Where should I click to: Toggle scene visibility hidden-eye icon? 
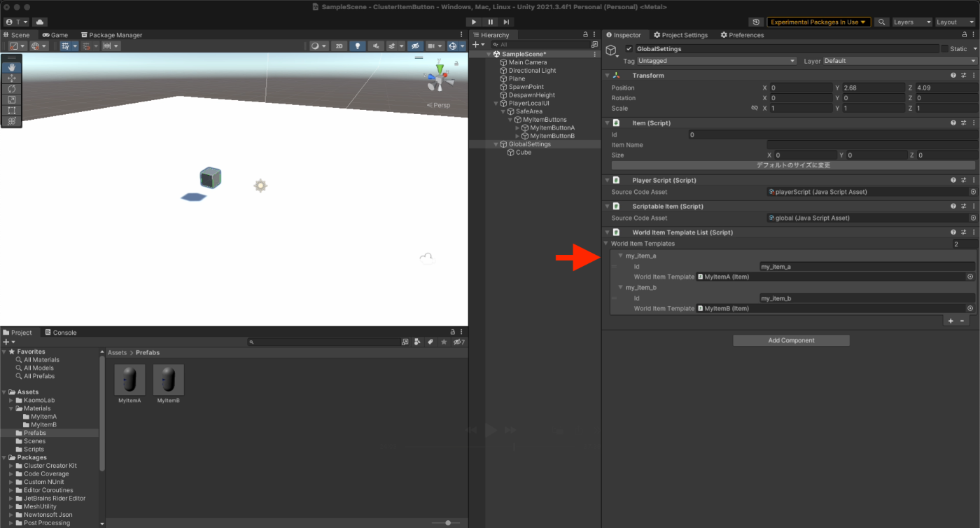pyautogui.click(x=416, y=46)
